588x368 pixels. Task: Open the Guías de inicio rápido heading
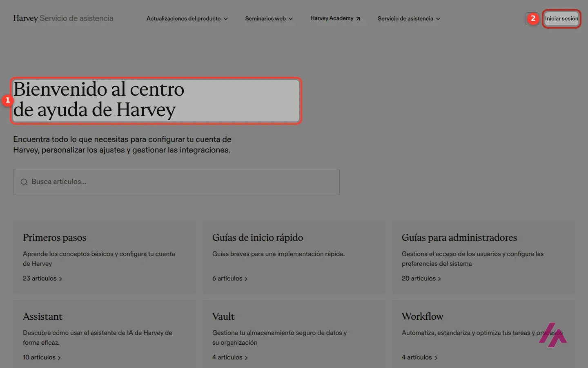(x=258, y=238)
